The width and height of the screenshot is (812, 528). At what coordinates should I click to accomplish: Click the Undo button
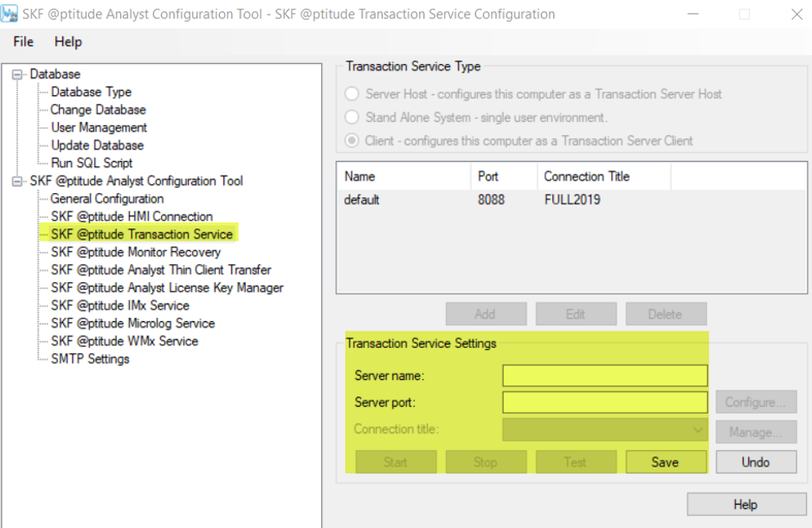[x=756, y=461]
